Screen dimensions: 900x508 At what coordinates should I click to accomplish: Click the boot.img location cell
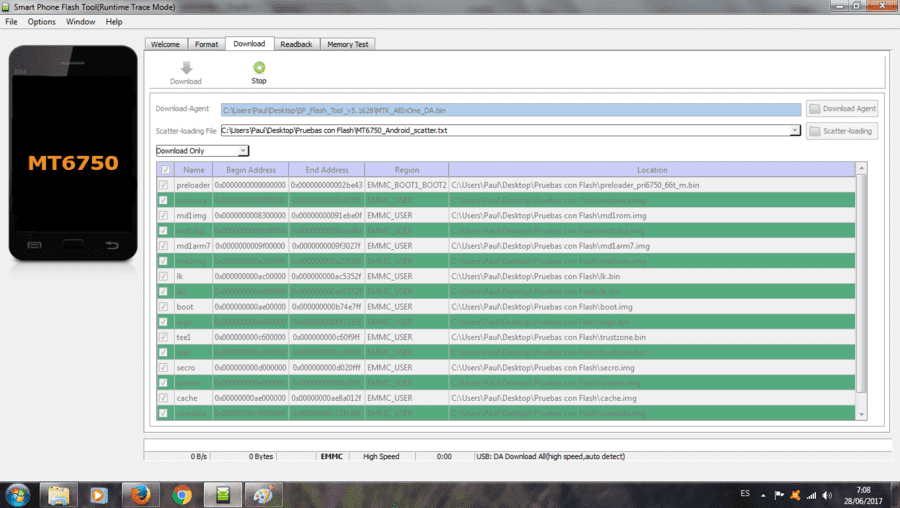point(652,307)
